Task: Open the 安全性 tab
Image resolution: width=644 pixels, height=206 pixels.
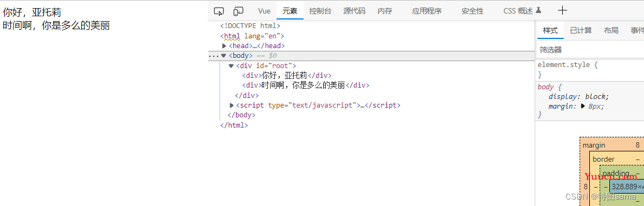Action: [472, 11]
